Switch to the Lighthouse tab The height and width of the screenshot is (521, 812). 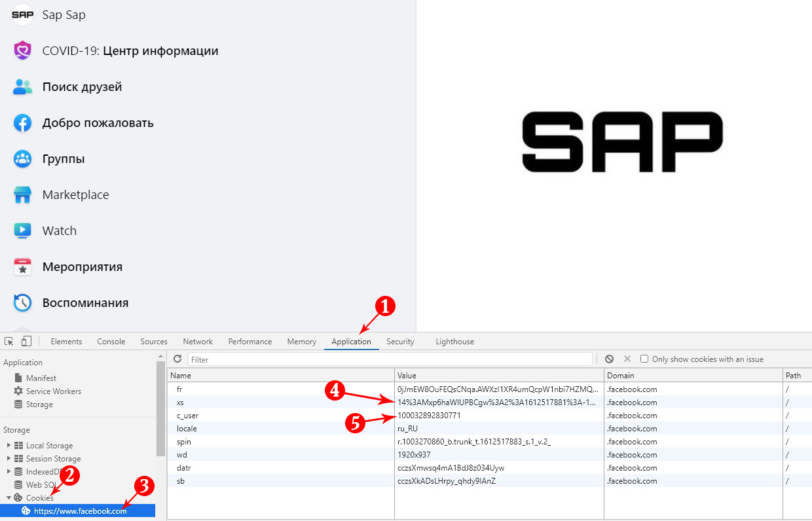coord(454,341)
